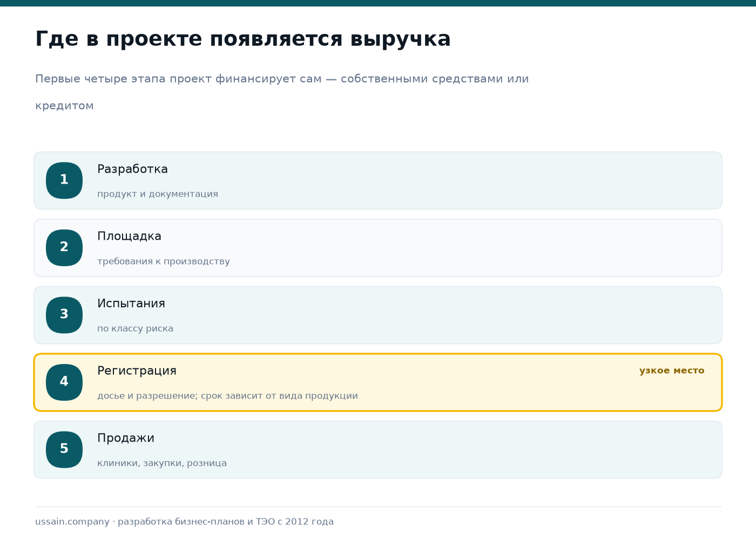Image resolution: width=756 pixels, height=540 pixels.
Task: Click the heading «Где в проекте появляется выручка»
Action: click(x=243, y=39)
